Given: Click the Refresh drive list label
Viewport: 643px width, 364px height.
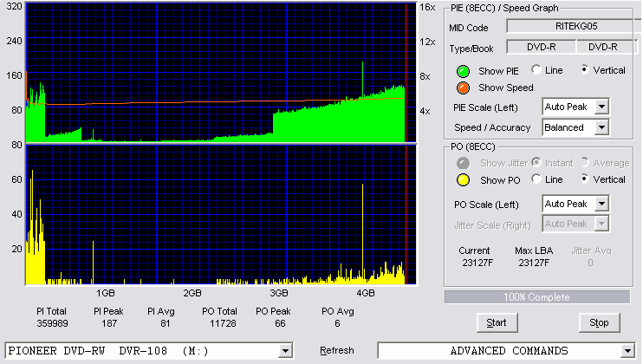Looking at the screenshot, I should (337, 350).
